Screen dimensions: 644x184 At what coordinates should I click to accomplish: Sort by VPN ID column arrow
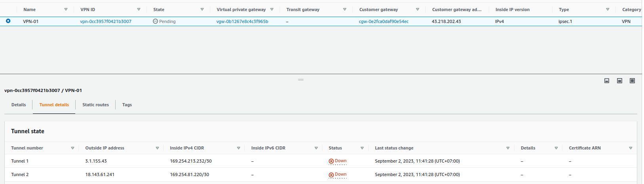[x=139, y=10]
